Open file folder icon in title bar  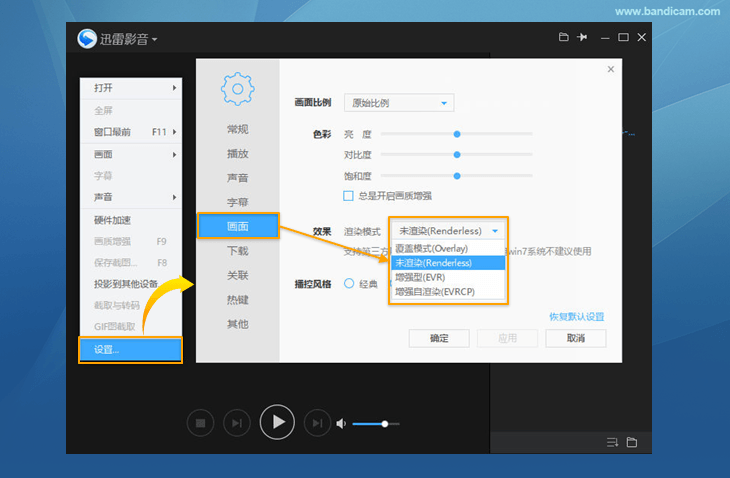[563, 37]
